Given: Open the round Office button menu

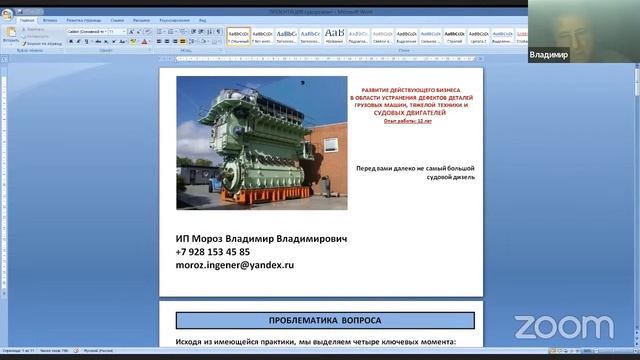Looking at the screenshot, I should [7, 15].
